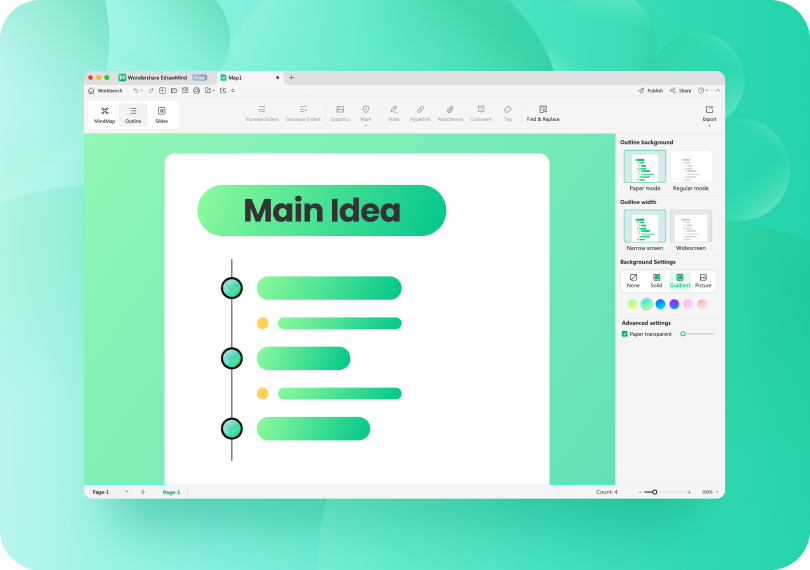Go to the Workbench home

click(x=105, y=90)
